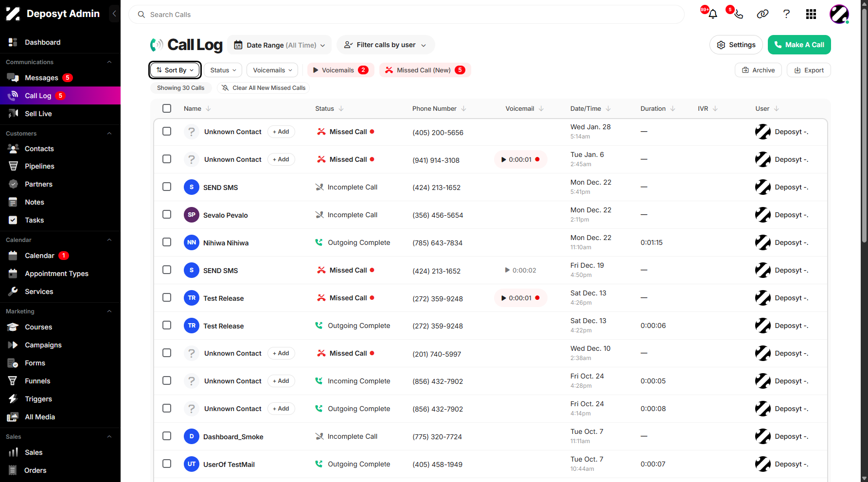Check the (405) 200-5656 call row
The width and height of the screenshot is (868, 482).
167,131
